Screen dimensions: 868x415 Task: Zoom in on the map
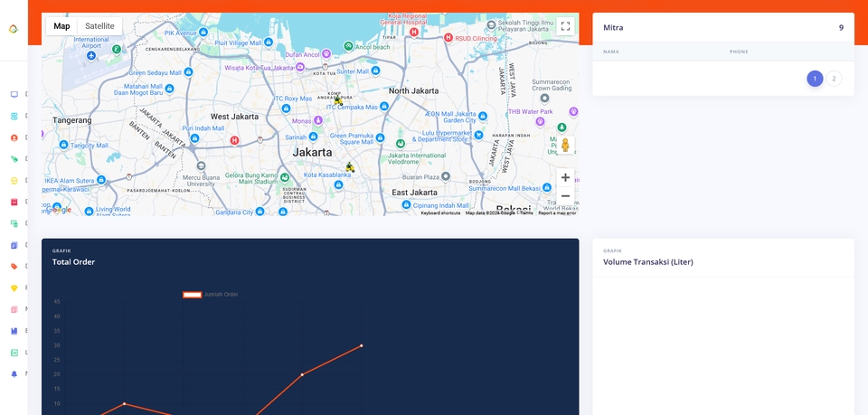(565, 177)
